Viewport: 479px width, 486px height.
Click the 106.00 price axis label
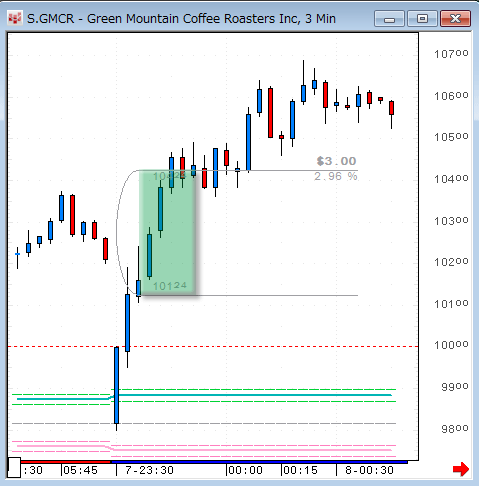451,96
